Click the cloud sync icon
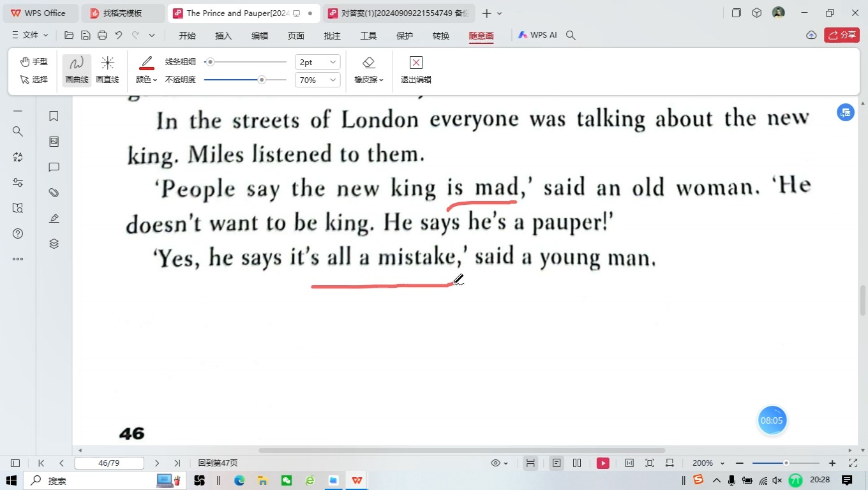868x490 pixels. coord(811,35)
